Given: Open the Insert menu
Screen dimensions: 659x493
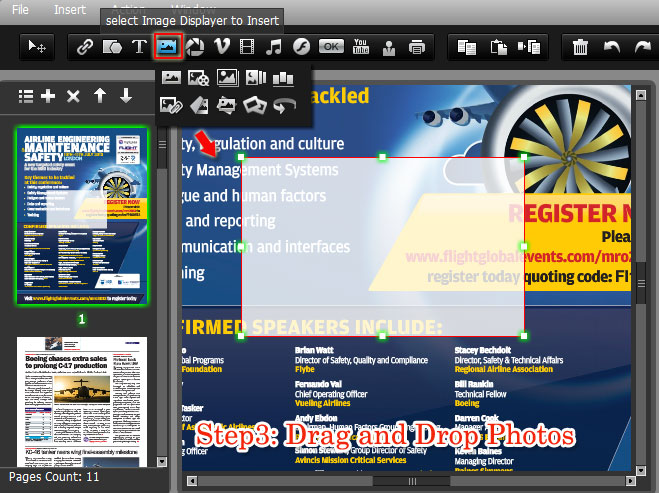Looking at the screenshot, I should point(70,9).
